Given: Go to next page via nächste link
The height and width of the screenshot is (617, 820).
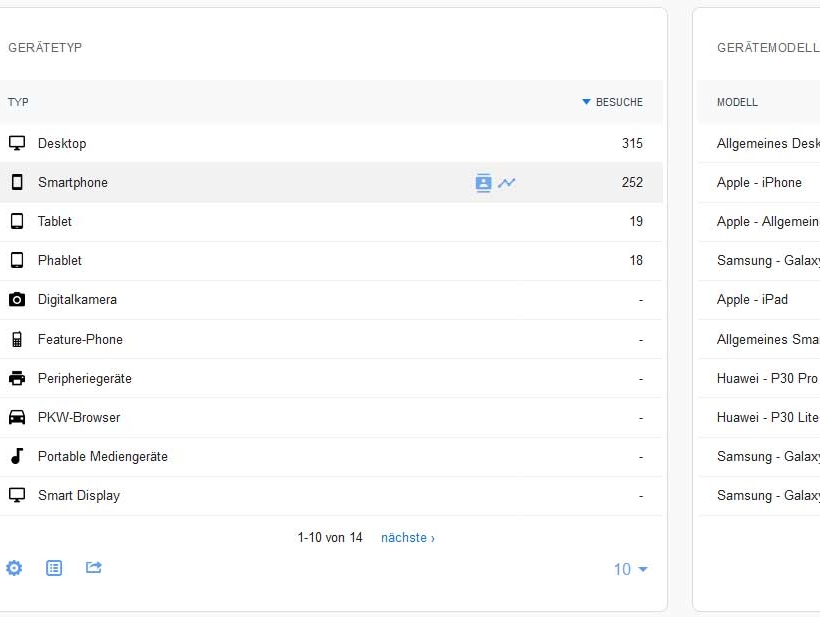Looking at the screenshot, I should coord(408,538).
